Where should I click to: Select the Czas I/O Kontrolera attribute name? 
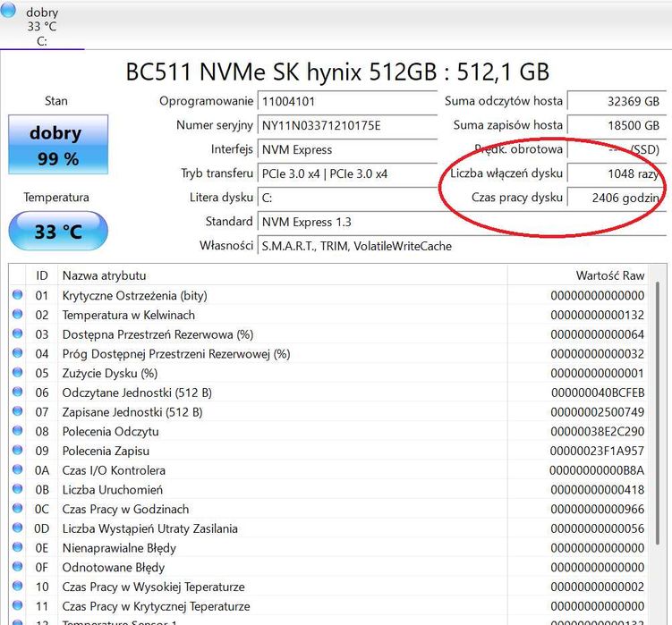114,470
